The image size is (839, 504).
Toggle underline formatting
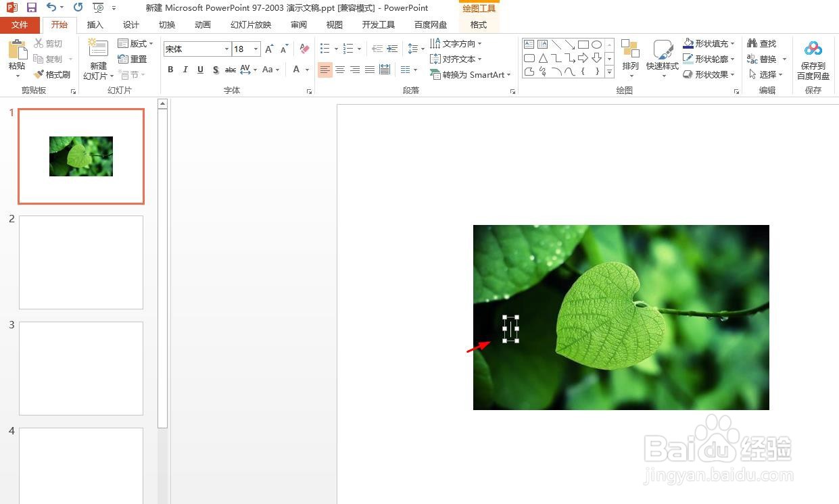pyautogui.click(x=200, y=70)
